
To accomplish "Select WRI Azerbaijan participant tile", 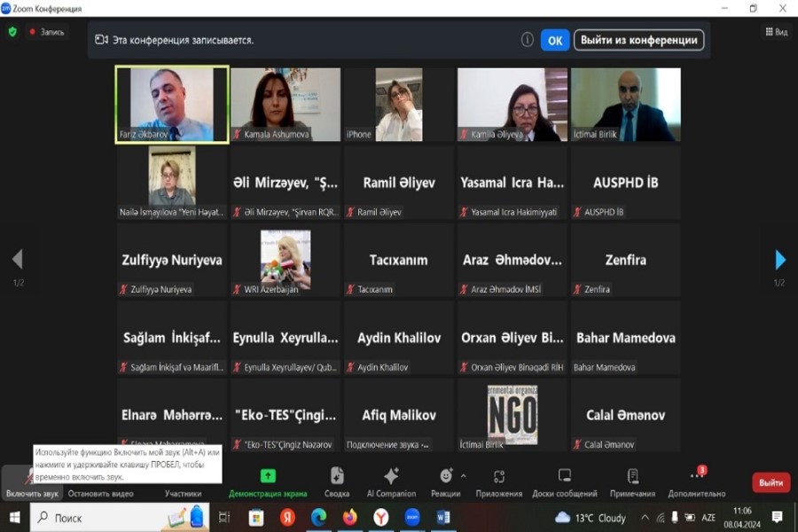I will (286, 260).
